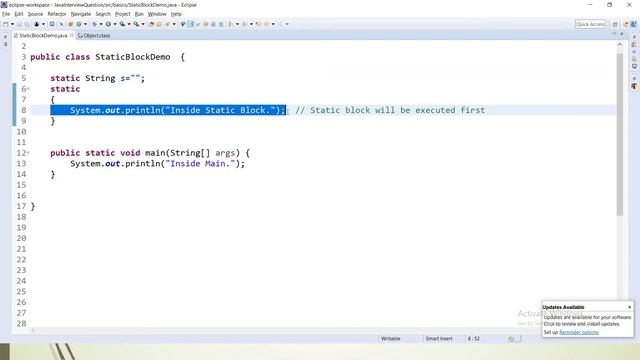
Task: Minimize the editor area
Action: pos(613,34)
